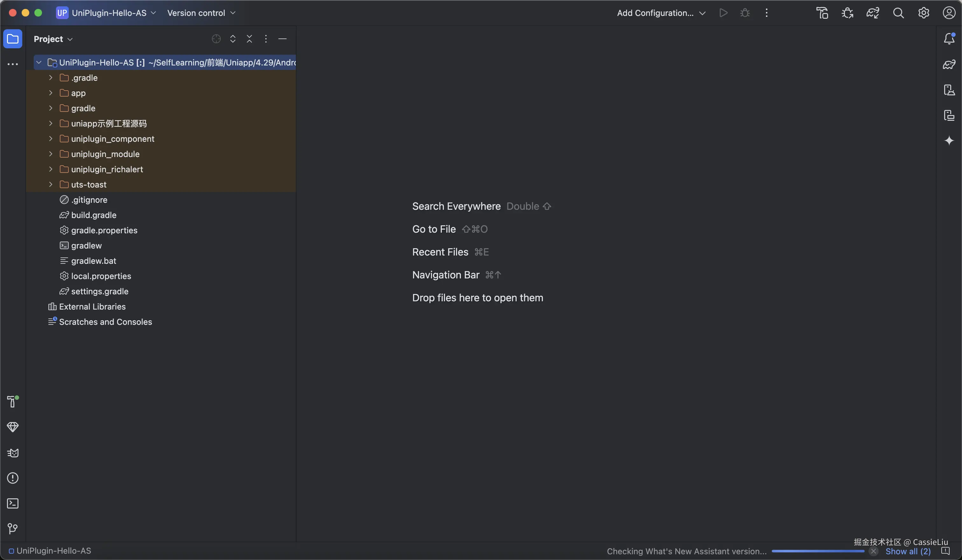This screenshot has width=962, height=560.
Task: Hide the Project panel with minimize dash
Action: click(x=282, y=39)
